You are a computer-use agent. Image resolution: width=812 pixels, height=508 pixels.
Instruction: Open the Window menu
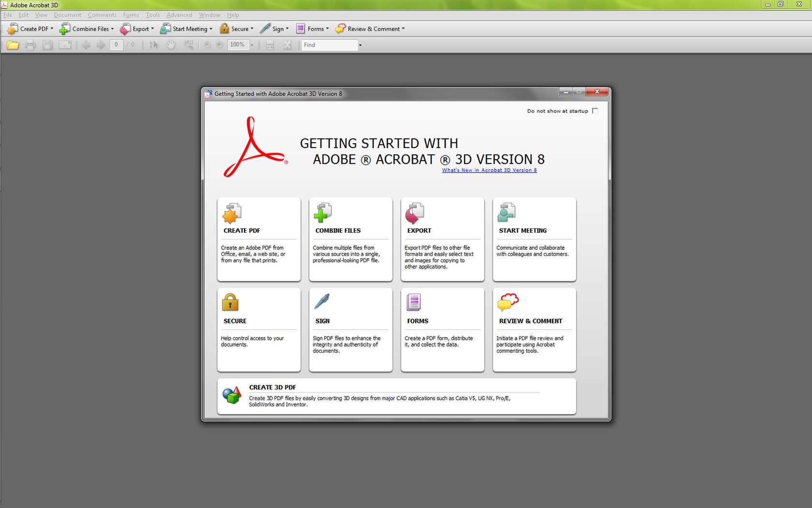[x=210, y=15]
